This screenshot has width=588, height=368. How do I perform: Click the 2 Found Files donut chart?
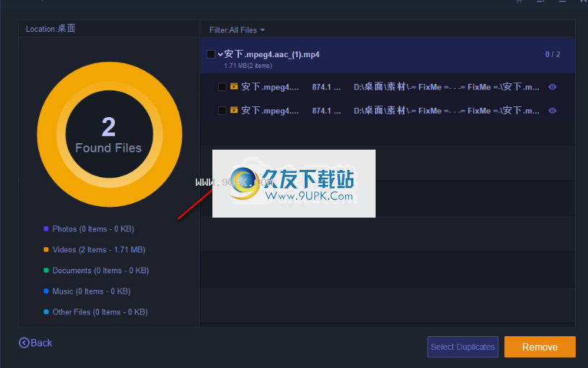[x=110, y=134]
